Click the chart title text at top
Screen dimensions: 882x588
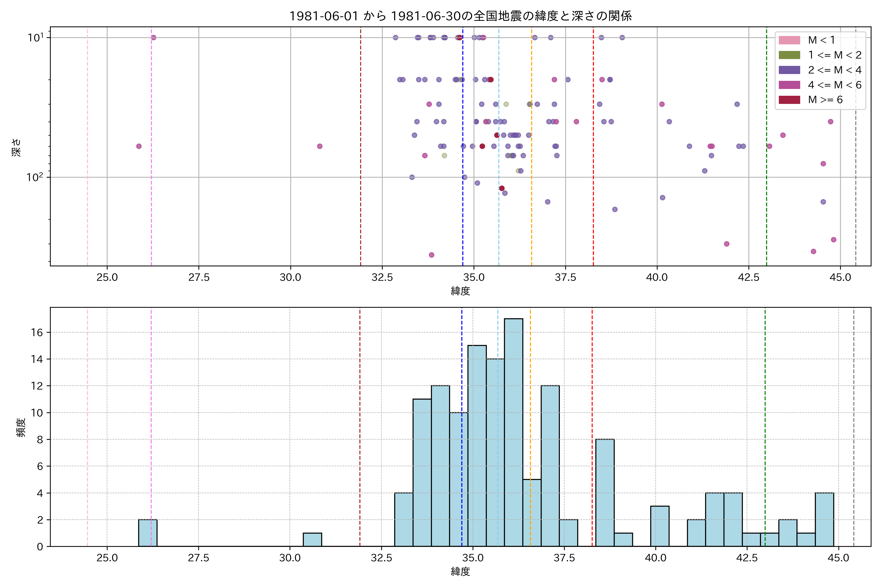pos(460,16)
